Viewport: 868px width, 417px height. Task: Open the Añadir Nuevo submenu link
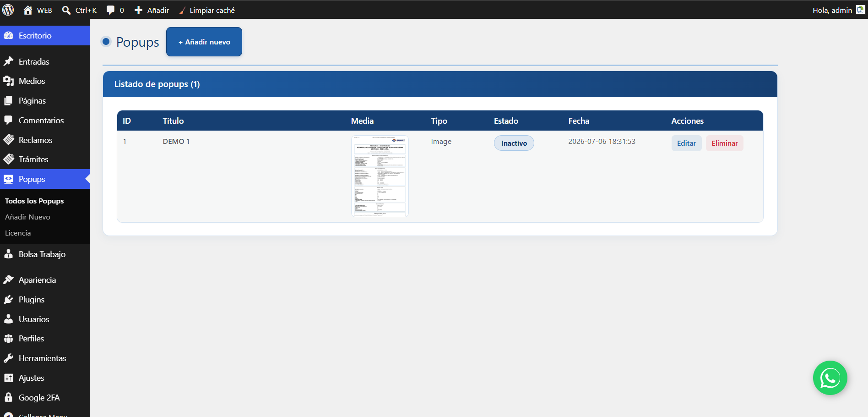(27, 217)
